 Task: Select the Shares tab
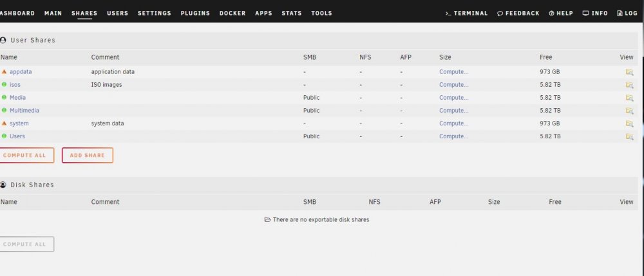(84, 13)
